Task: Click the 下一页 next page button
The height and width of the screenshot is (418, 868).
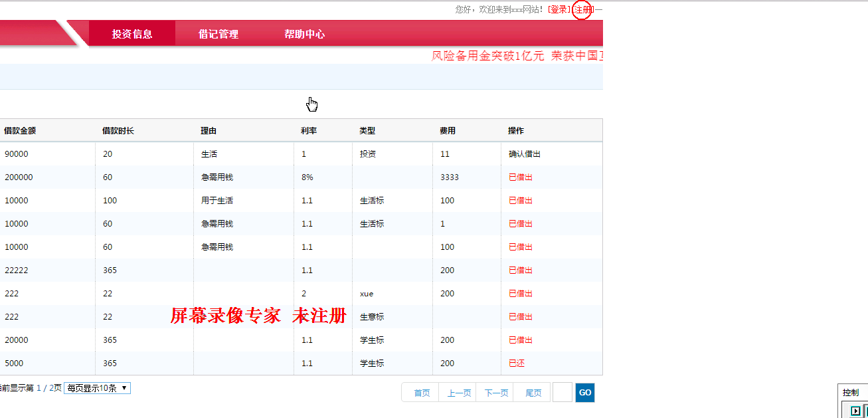Action: (496, 393)
